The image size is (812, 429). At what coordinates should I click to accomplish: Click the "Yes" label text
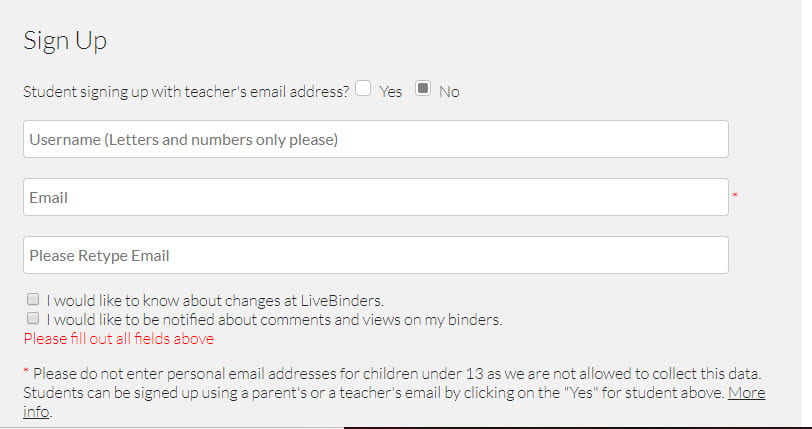click(x=391, y=91)
